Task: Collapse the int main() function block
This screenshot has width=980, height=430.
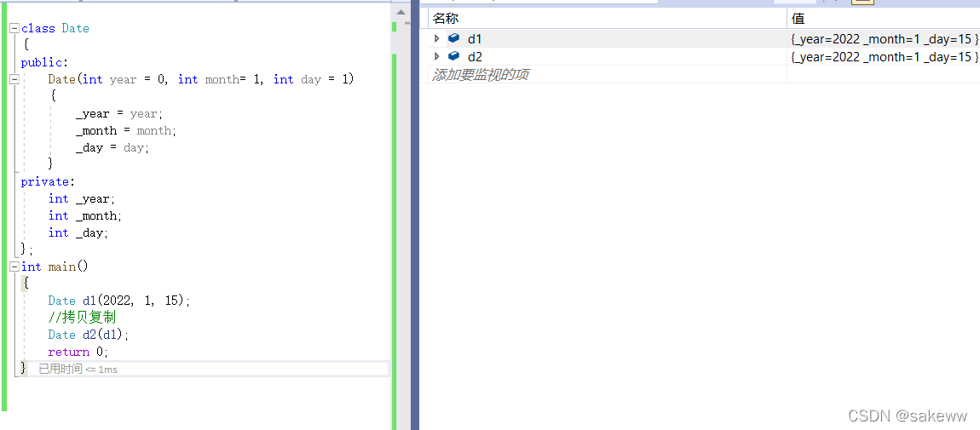Action: click(x=14, y=267)
